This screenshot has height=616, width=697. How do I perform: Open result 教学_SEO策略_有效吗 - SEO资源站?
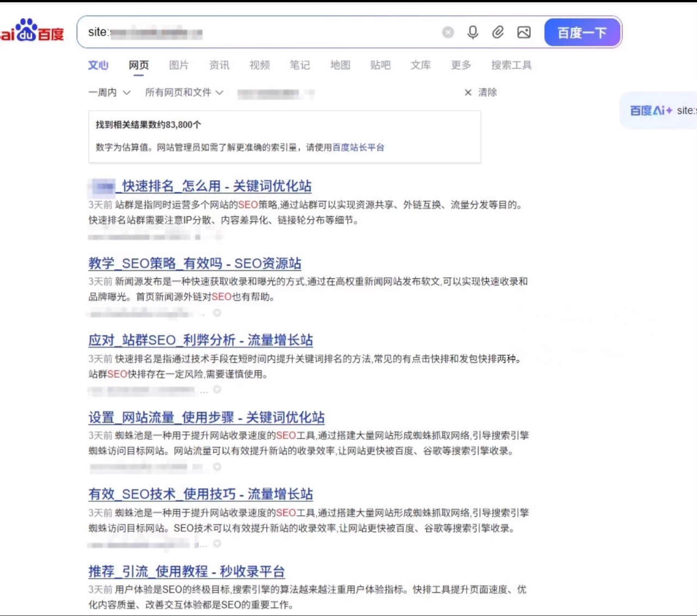pos(194,263)
